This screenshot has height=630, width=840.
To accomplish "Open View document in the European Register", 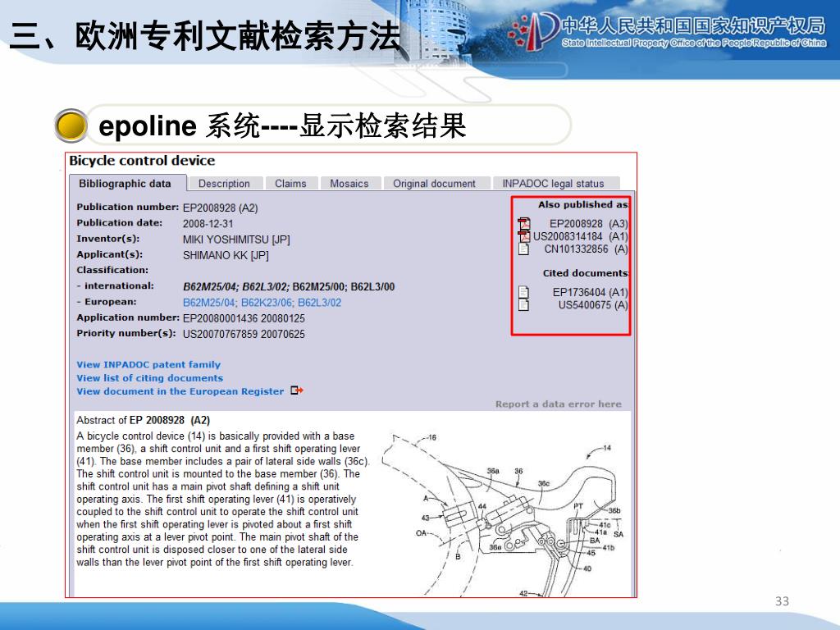I will click(180, 391).
